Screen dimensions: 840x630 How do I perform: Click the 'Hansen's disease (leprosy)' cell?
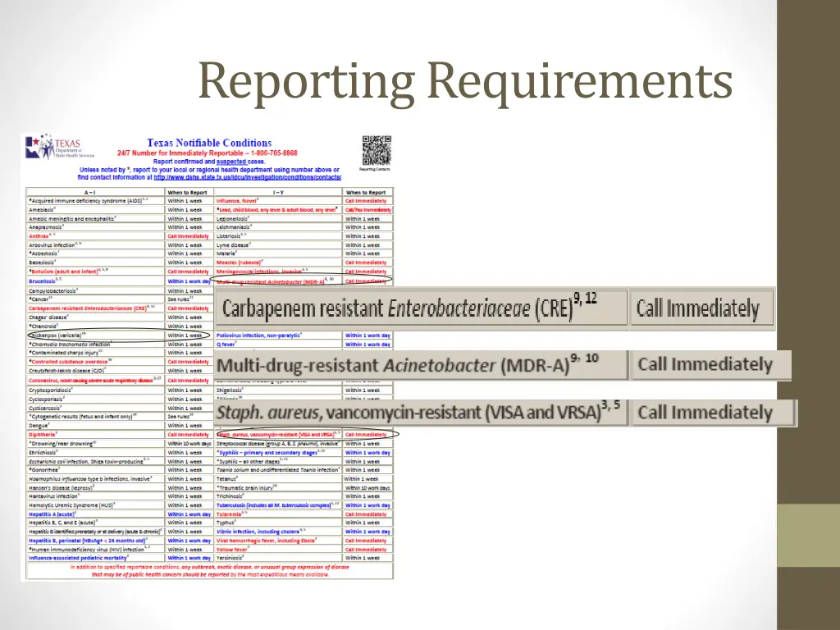click(x=95, y=488)
